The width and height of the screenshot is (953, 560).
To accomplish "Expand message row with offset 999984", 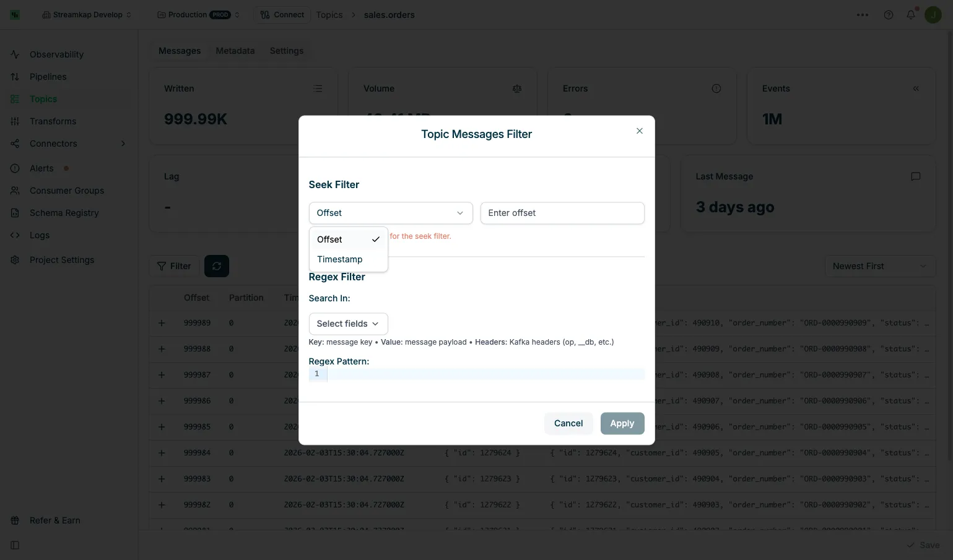I will [x=162, y=453].
